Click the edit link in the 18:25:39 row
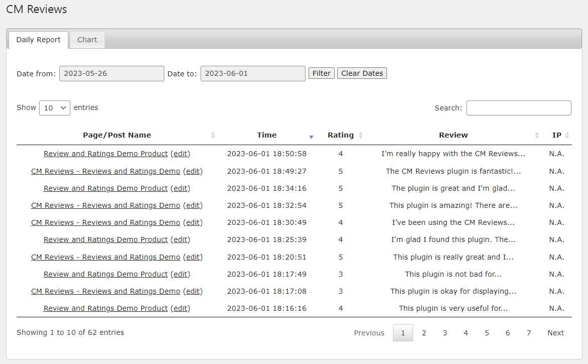 (180, 239)
